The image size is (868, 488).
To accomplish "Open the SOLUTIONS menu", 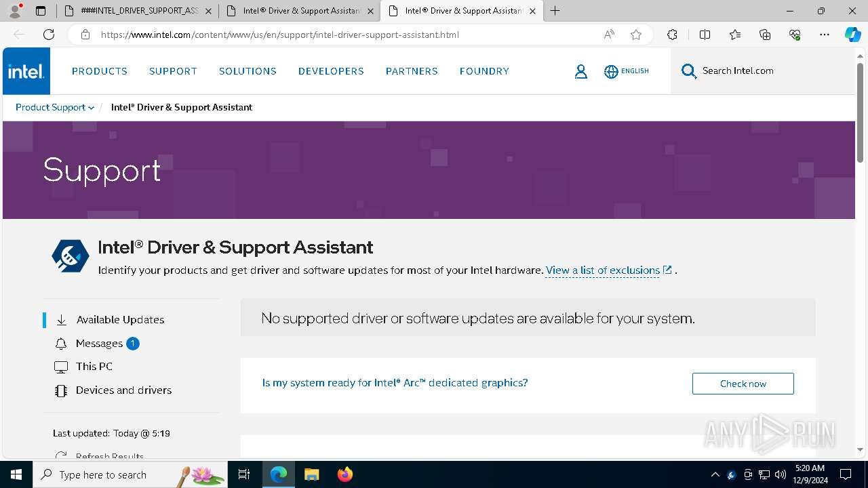I will coord(248,71).
